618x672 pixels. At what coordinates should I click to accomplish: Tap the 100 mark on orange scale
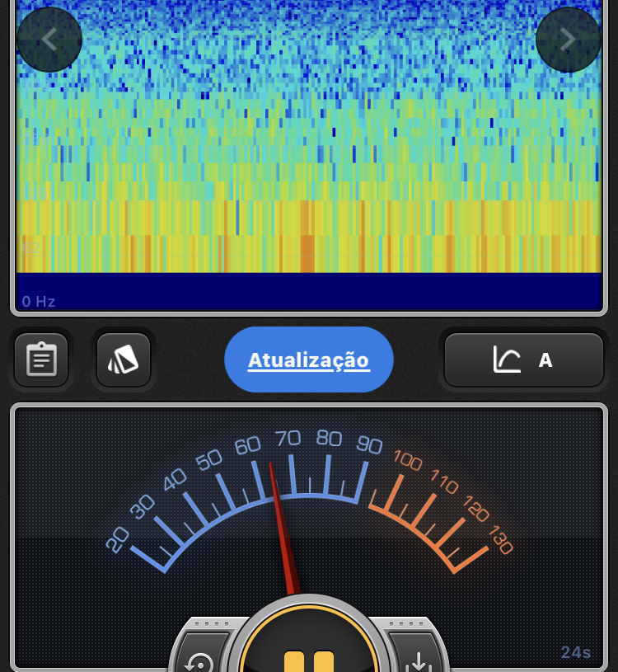407,460
